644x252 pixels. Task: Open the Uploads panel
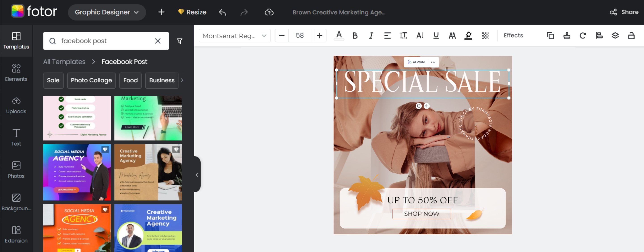tap(16, 105)
